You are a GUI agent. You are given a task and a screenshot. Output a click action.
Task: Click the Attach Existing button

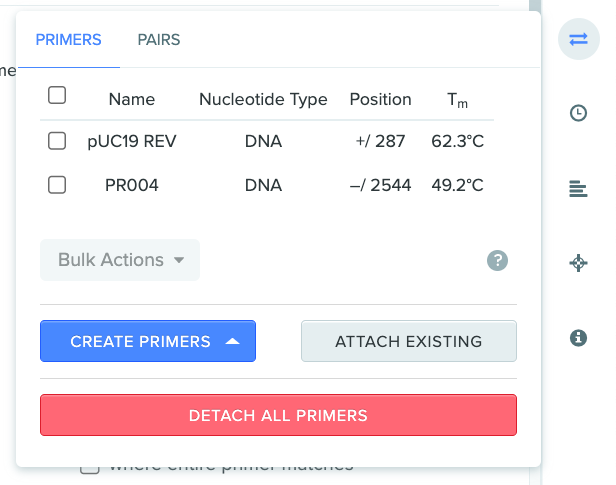409,341
